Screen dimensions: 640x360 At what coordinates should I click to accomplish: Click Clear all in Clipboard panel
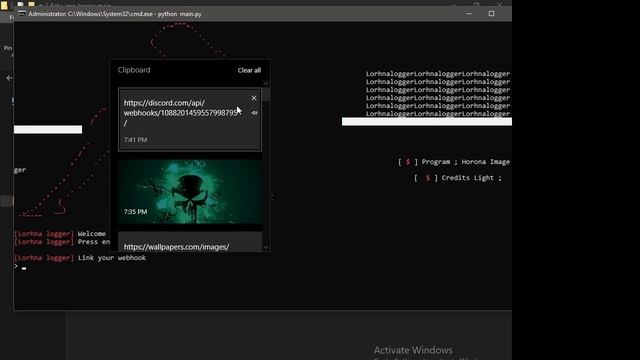(249, 70)
